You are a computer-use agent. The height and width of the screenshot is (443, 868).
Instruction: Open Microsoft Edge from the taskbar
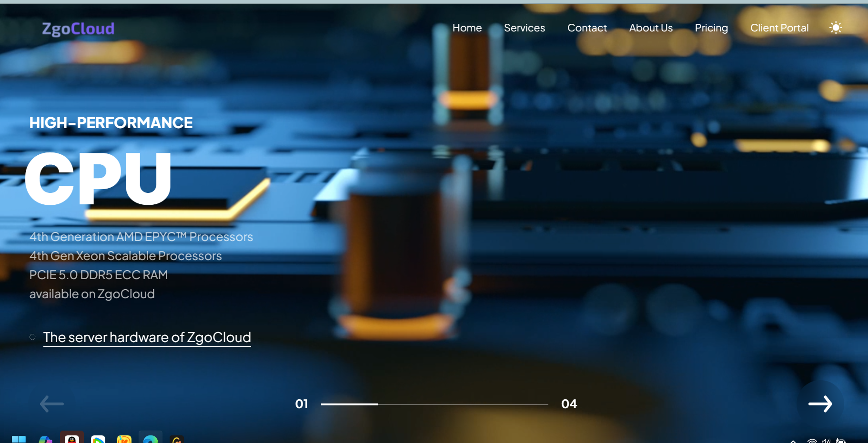click(x=151, y=439)
